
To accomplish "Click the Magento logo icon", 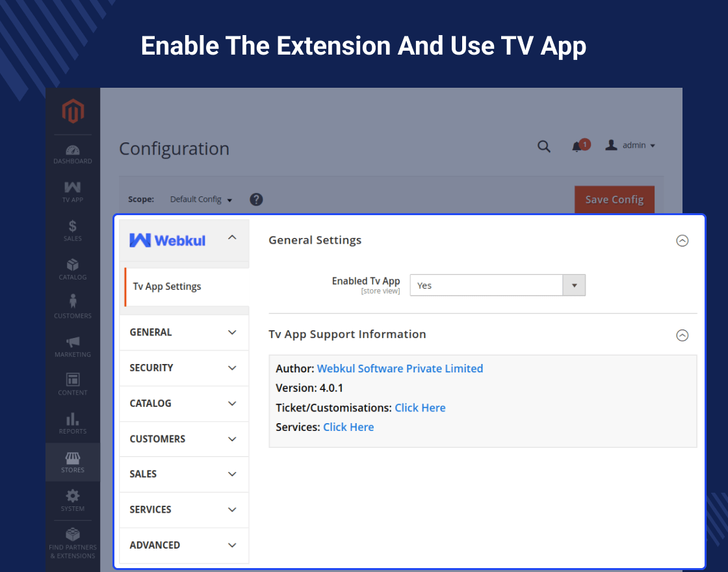I will 73,111.
